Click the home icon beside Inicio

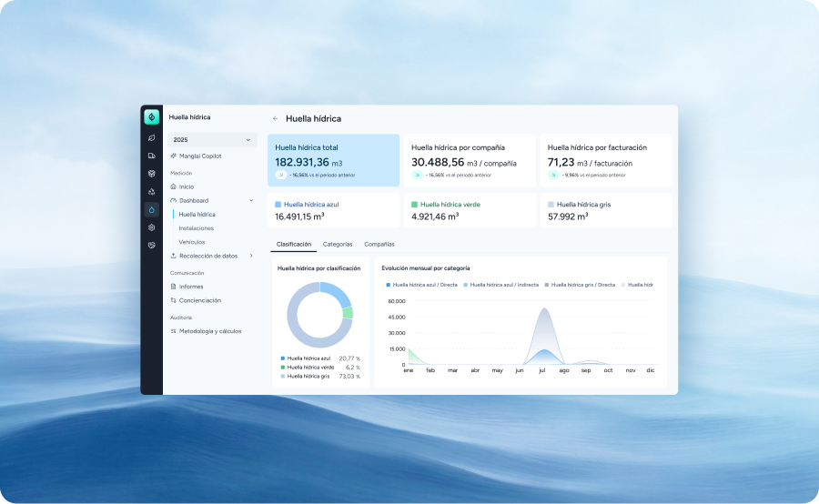point(174,186)
